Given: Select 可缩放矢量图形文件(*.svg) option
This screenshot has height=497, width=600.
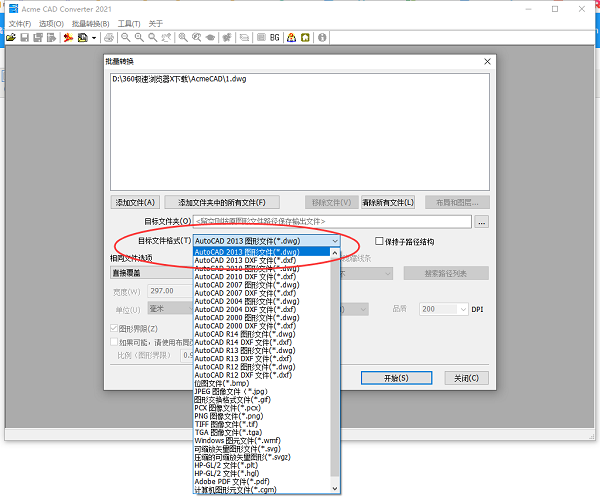Looking at the screenshot, I should (262, 449).
